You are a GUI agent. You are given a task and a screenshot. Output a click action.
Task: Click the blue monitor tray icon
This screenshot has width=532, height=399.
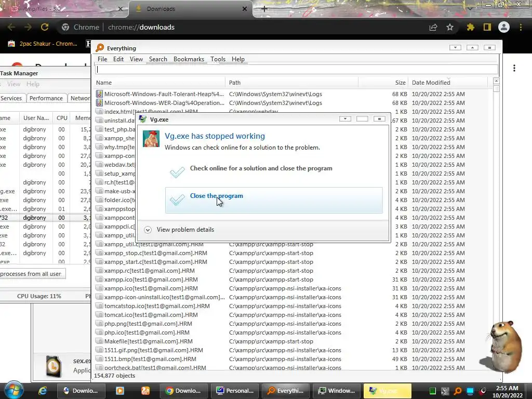(470, 391)
